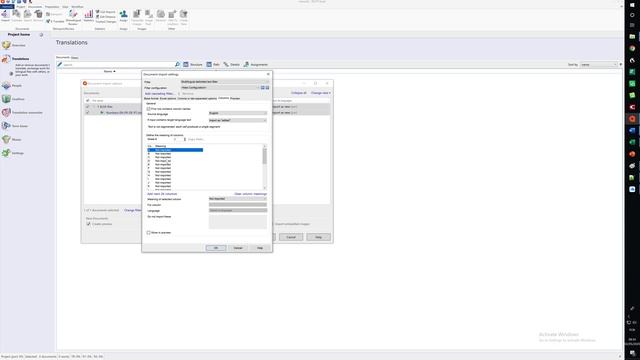Click the first icon beside Filter configuration
The width and height of the screenshot is (640, 360).
point(263,88)
